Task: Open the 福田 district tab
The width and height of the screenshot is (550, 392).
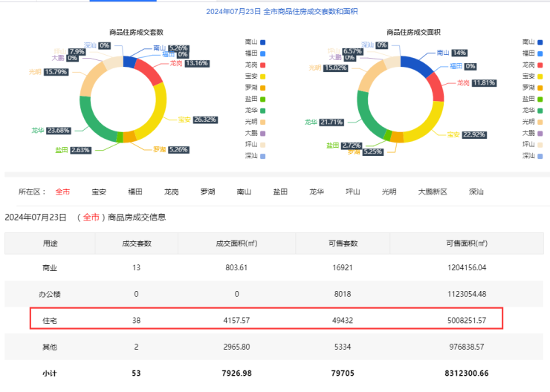Action: click(135, 192)
